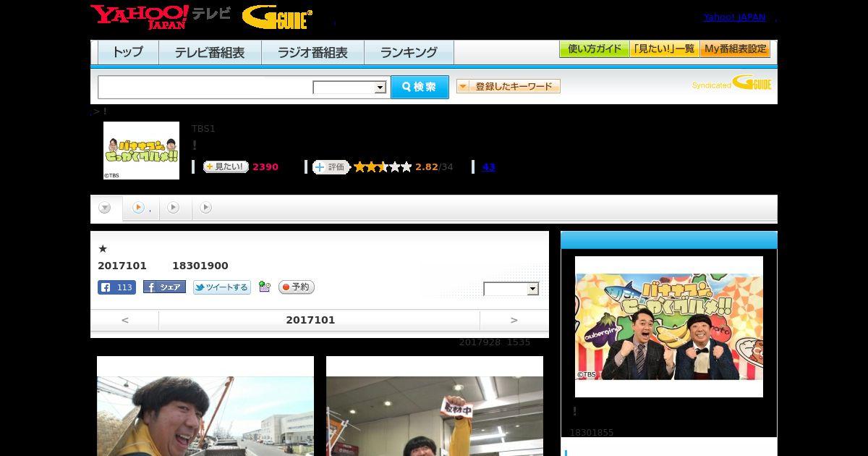The width and height of the screenshot is (868, 456).
Task: Click the add-to-calendar icon
Action: pos(265,287)
